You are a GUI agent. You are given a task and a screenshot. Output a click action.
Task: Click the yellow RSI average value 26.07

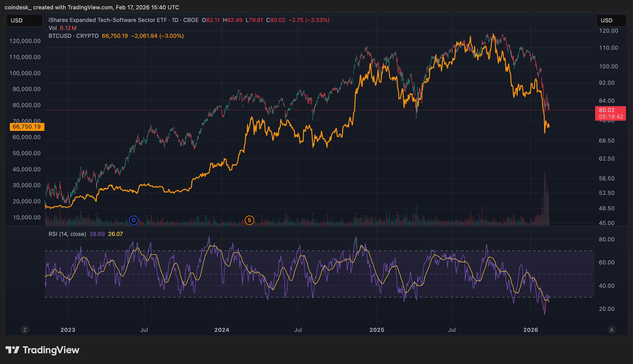(x=115, y=234)
